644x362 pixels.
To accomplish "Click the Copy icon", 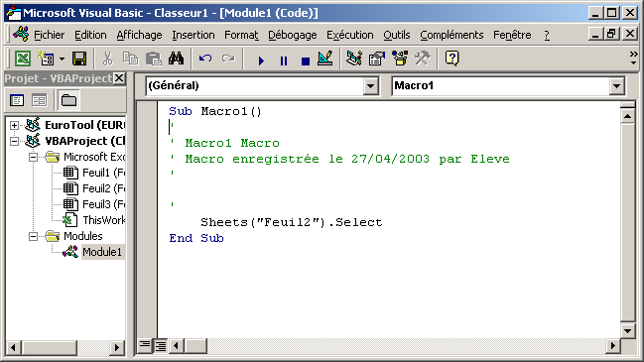I will (131, 59).
